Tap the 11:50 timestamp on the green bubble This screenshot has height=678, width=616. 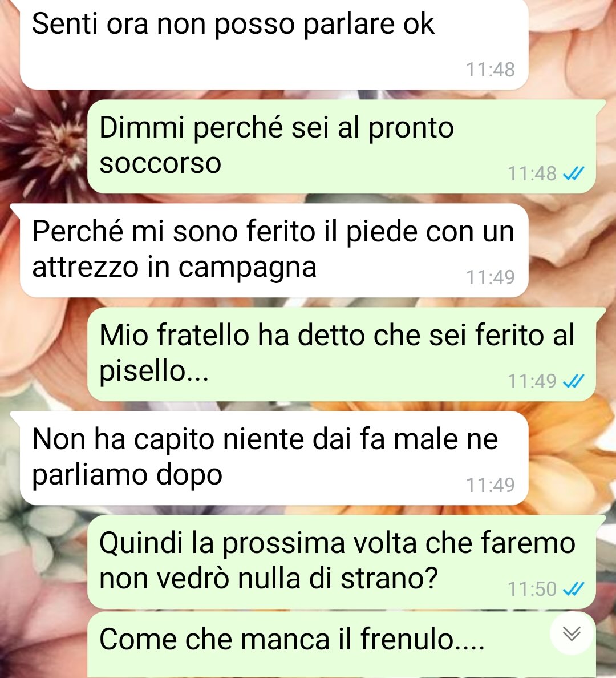[532, 589]
